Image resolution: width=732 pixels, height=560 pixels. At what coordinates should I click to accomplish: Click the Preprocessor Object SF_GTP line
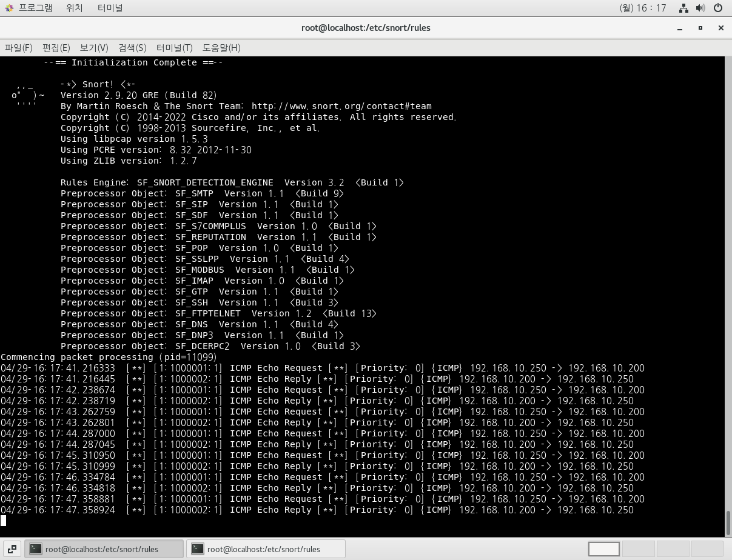click(x=200, y=292)
